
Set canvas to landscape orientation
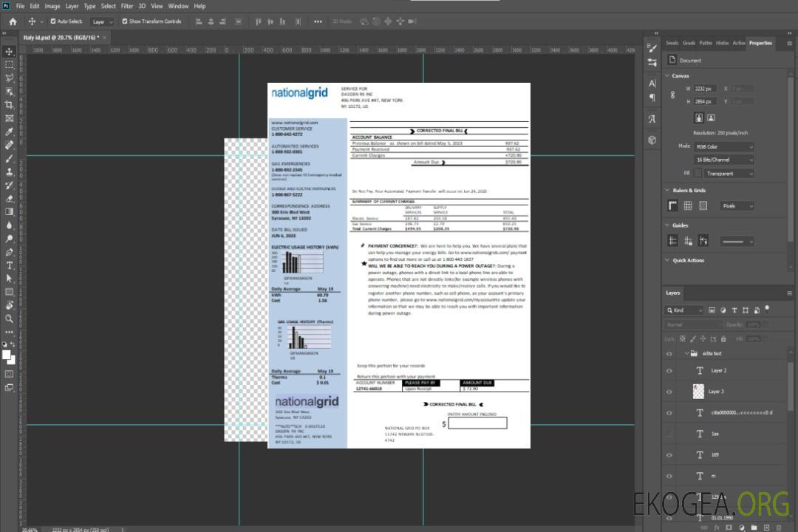click(711, 117)
